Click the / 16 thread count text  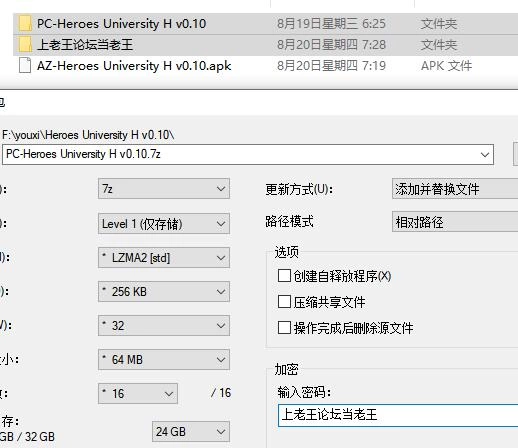221,393
